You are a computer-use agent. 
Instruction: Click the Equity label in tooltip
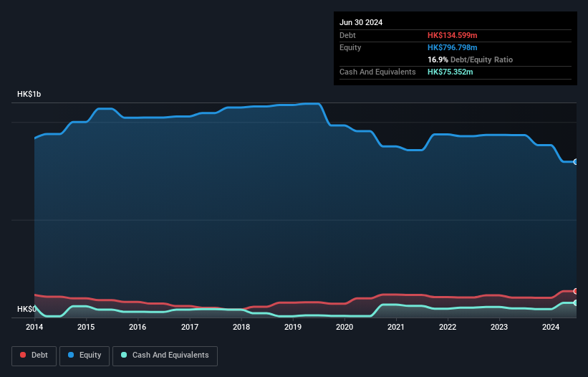point(350,47)
